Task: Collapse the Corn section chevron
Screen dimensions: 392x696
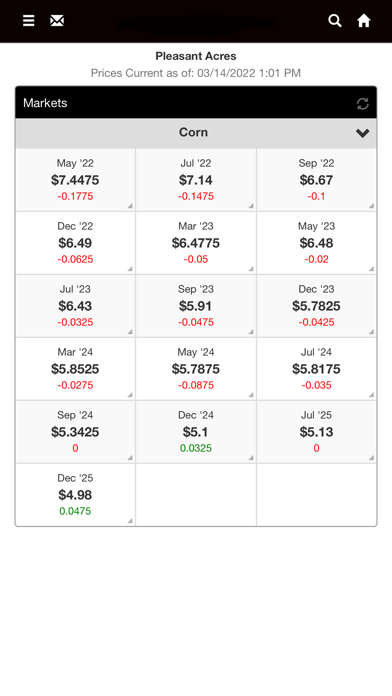Action: [x=363, y=133]
